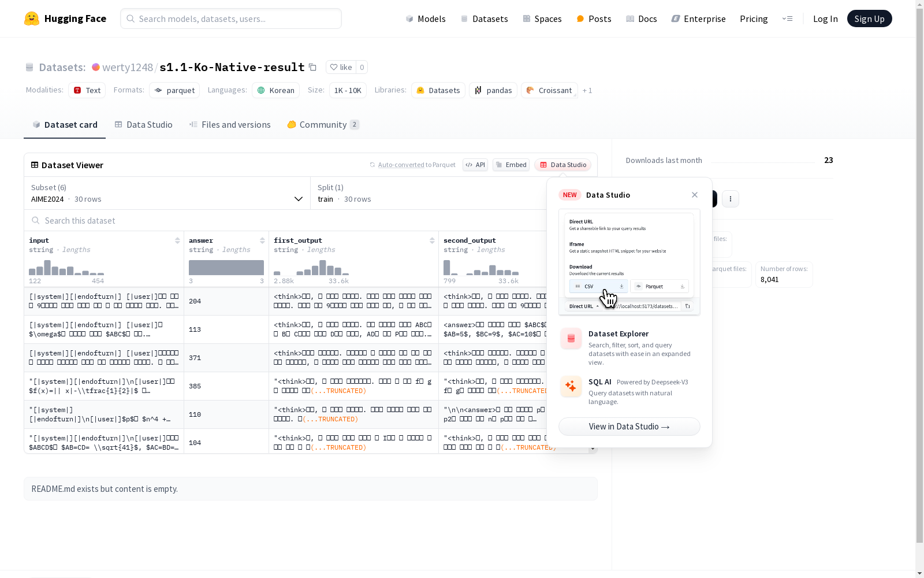Click the Embed button
The width and height of the screenshot is (924, 578).
click(x=511, y=165)
